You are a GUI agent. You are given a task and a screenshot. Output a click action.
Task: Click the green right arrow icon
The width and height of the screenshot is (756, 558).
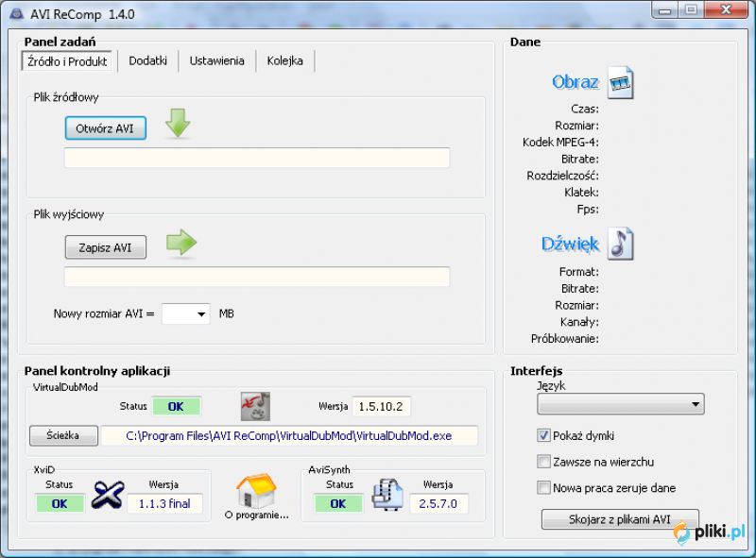[x=181, y=242]
